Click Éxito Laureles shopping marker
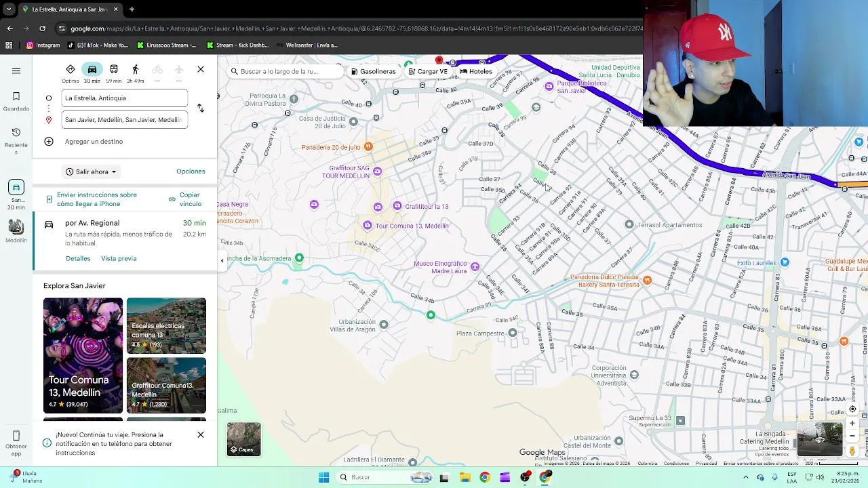This screenshot has width=868, height=488. pyautogui.click(x=785, y=262)
